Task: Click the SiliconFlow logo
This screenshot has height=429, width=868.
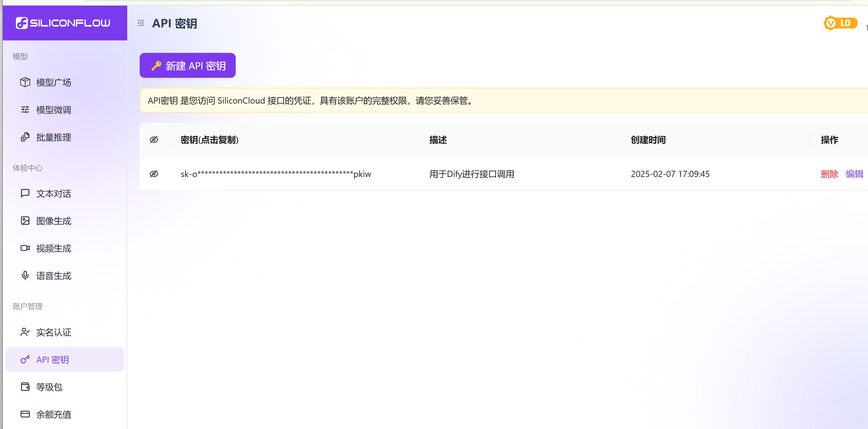Action: (63, 23)
